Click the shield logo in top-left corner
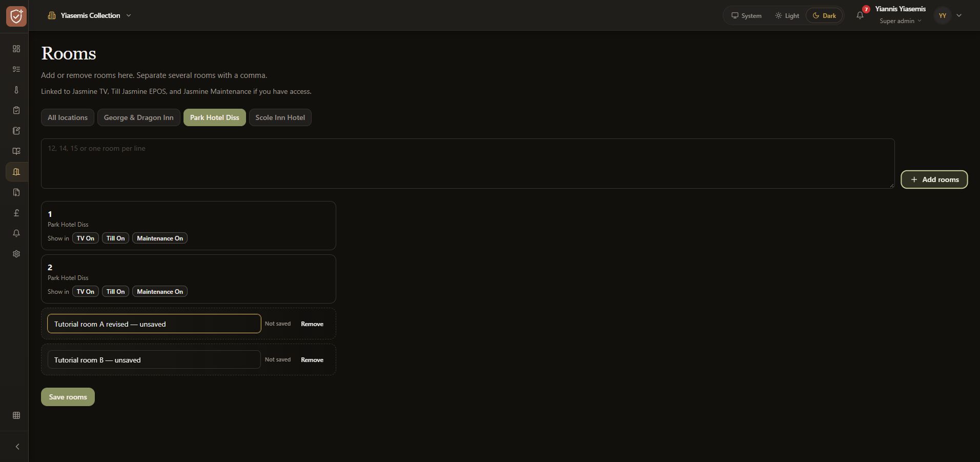980x462 pixels. (x=16, y=16)
